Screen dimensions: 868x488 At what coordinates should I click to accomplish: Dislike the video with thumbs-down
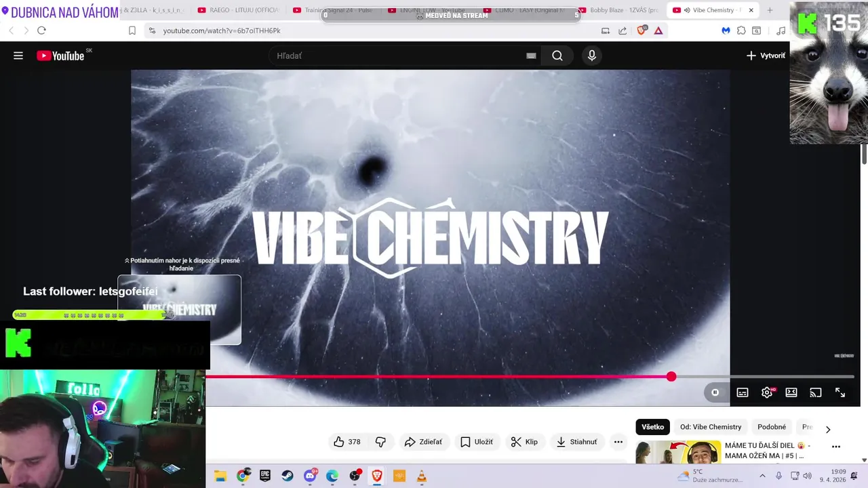(380, 442)
